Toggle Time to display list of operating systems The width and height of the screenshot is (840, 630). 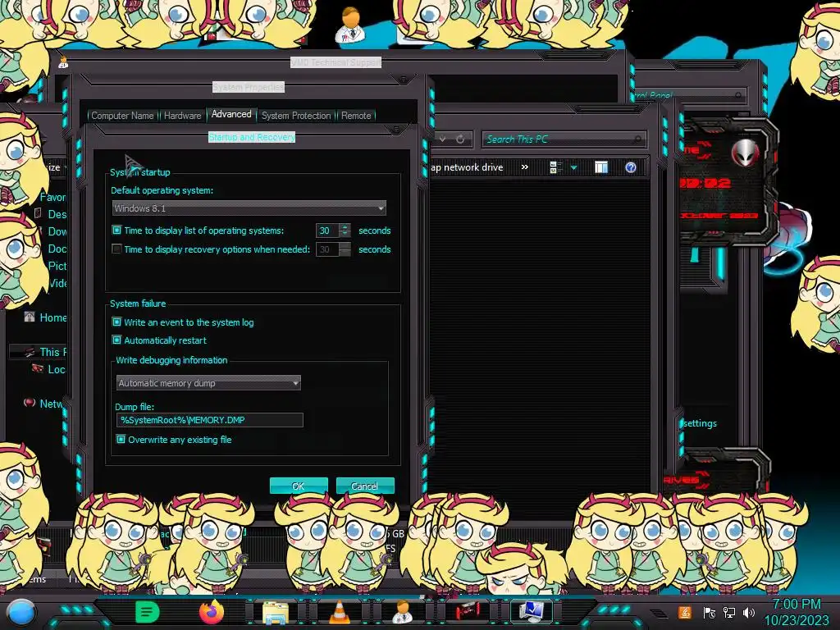click(x=116, y=231)
